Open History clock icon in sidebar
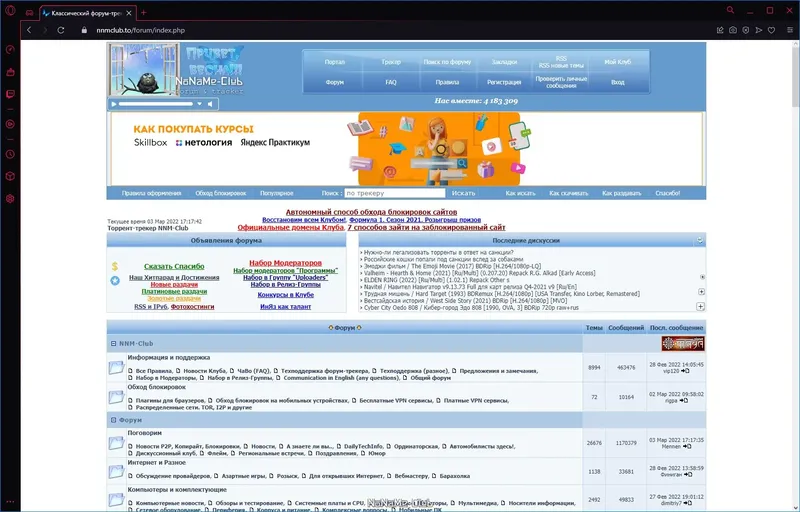 (x=10, y=154)
